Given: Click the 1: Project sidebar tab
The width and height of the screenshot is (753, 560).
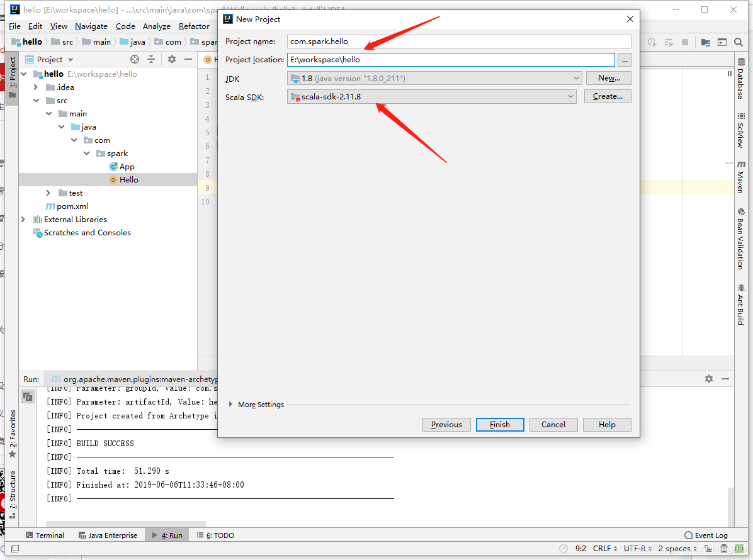Looking at the screenshot, I should [13, 77].
